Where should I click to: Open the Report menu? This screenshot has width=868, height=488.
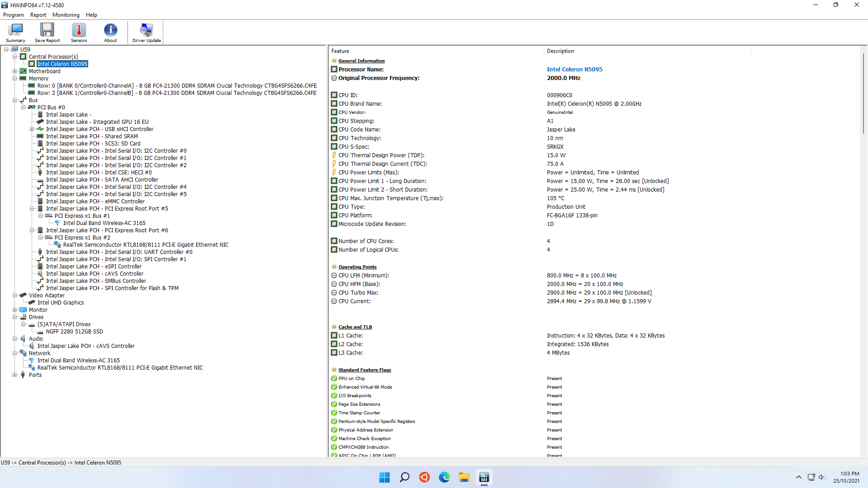38,15
